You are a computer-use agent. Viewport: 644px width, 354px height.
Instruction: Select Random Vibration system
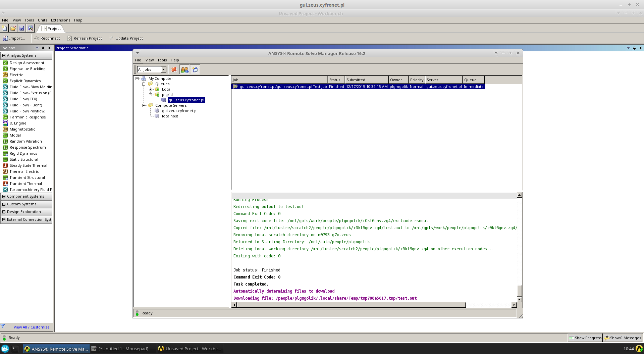pyautogui.click(x=25, y=141)
